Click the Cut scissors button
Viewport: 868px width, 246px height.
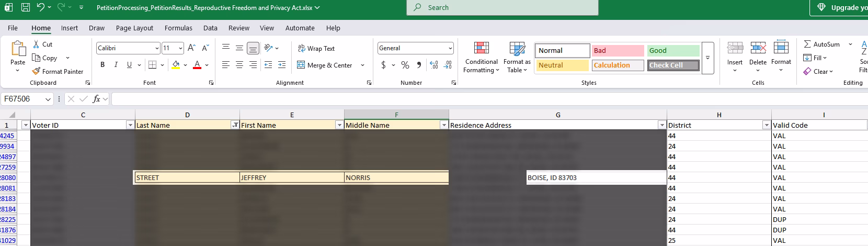[42, 44]
